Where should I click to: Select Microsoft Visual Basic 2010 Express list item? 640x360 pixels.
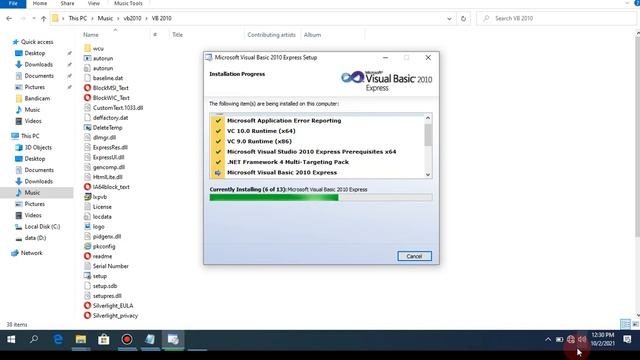tap(282, 173)
